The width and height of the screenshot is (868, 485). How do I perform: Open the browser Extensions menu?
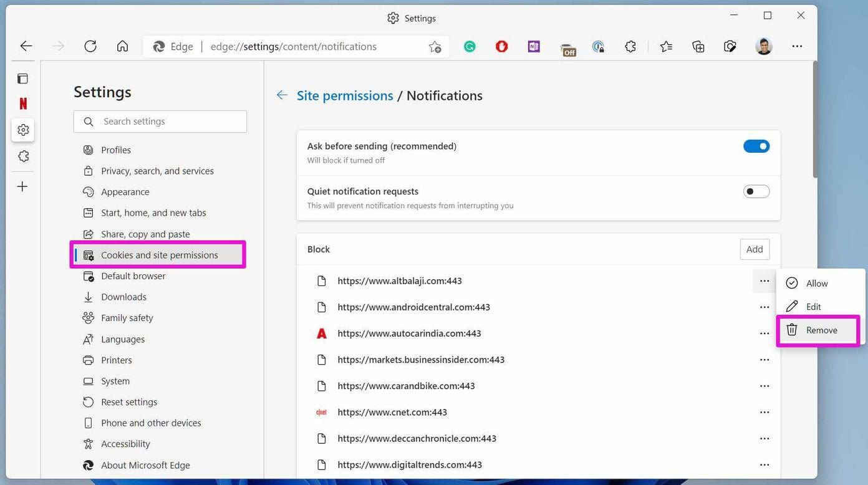(630, 46)
